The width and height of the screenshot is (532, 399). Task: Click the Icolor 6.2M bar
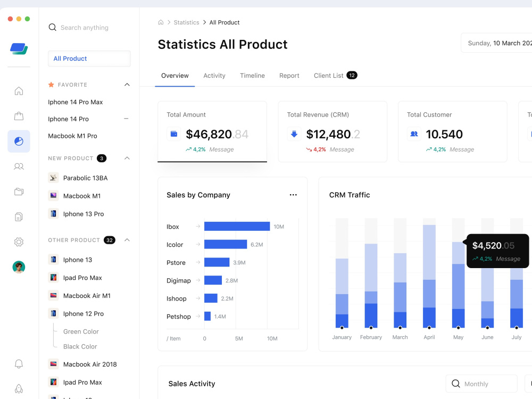tap(226, 244)
